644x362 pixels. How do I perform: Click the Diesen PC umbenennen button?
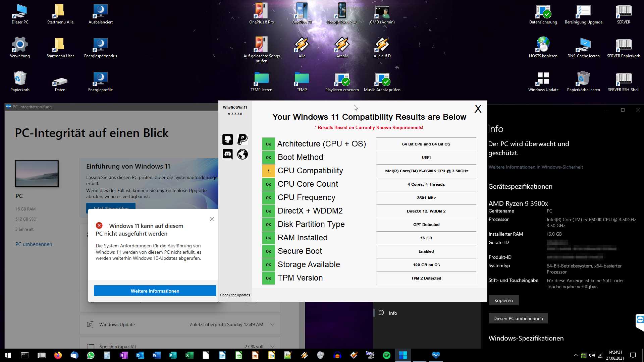tap(518, 318)
